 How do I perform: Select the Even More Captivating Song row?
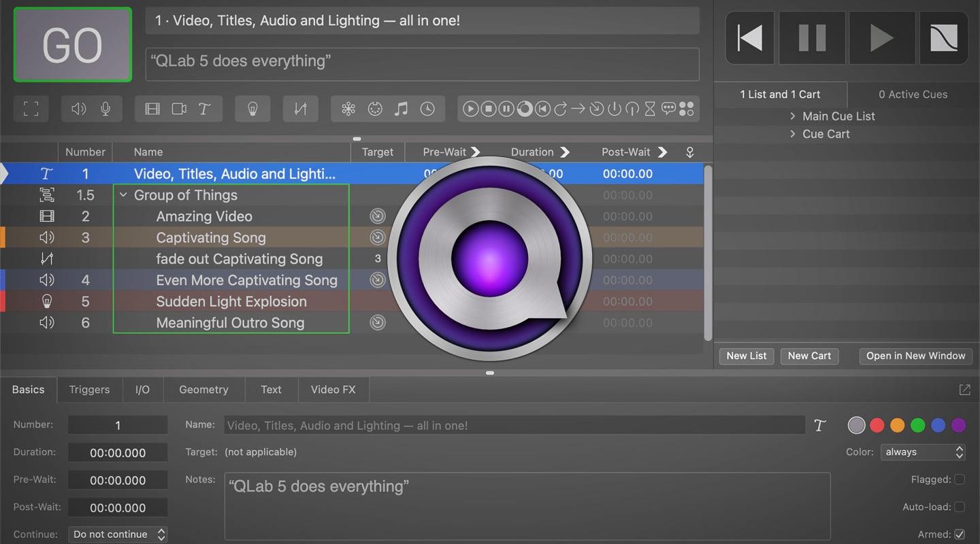click(352, 280)
